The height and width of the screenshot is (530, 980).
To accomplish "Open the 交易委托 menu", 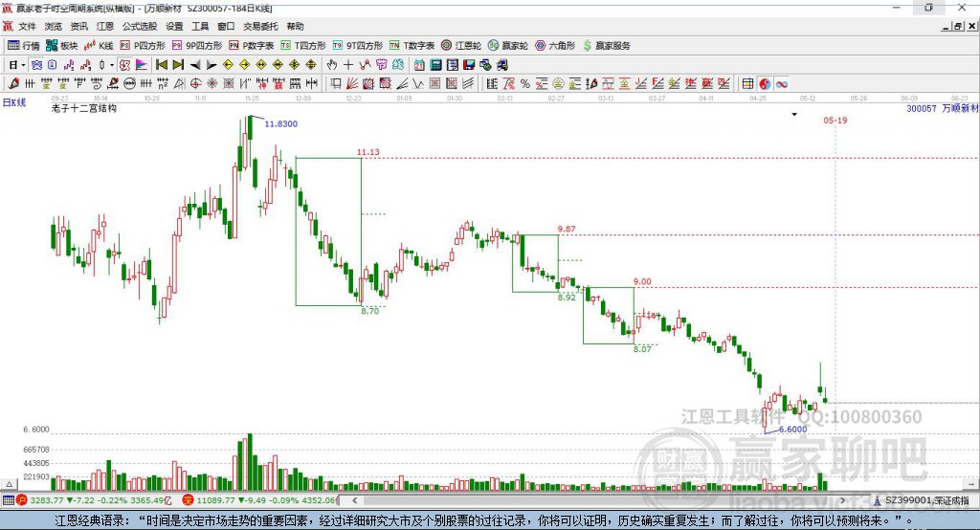I will (260, 26).
